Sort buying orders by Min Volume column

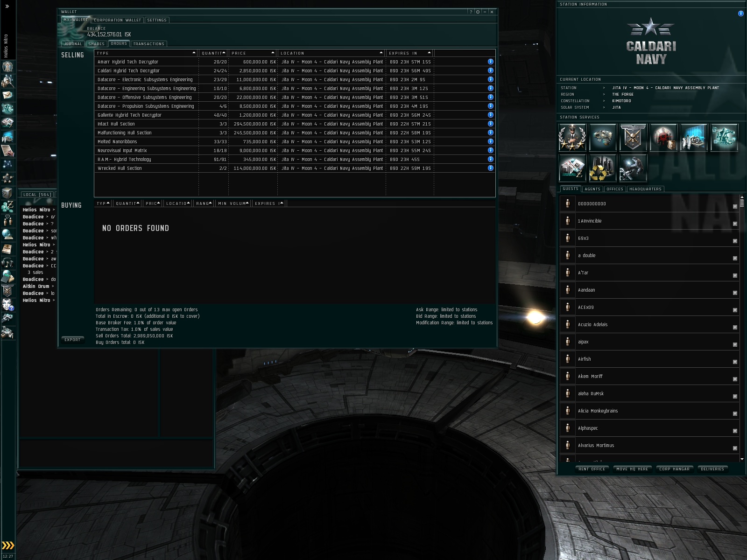coord(233,203)
